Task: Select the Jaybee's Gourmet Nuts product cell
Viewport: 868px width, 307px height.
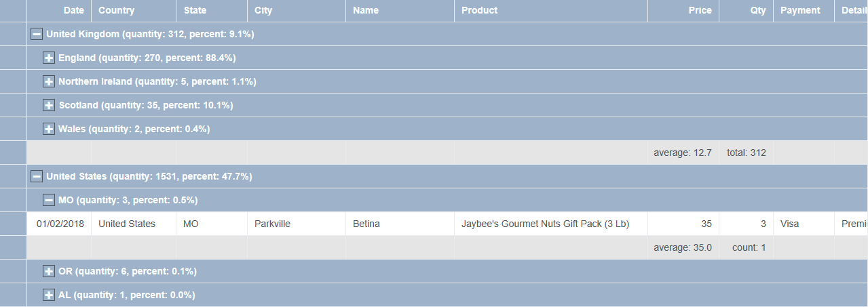Action: 545,224
